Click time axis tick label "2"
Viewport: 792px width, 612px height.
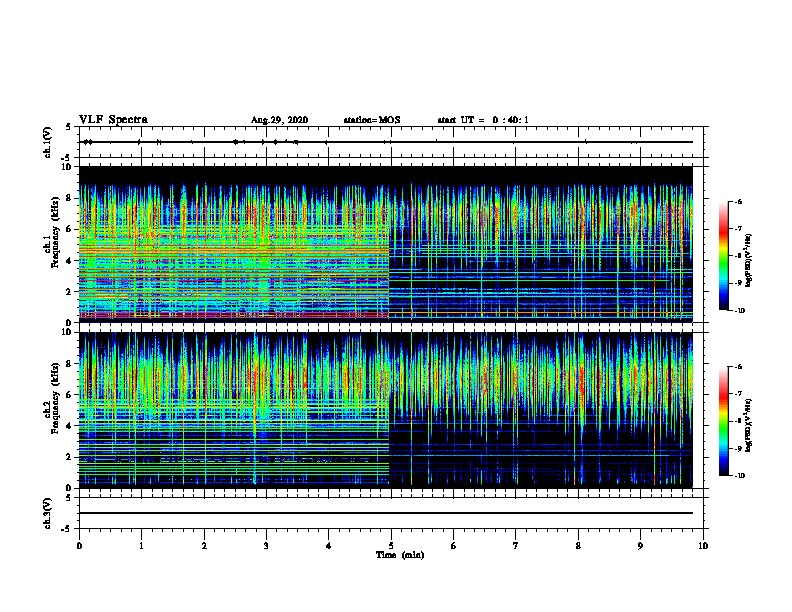(204, 546)
